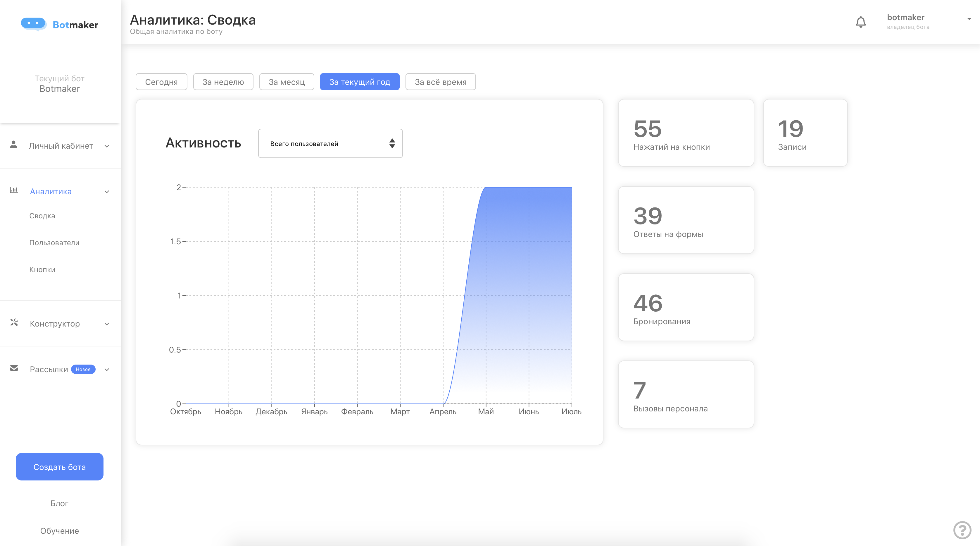The image size is (980, 546).
Task: Click the person icon for Личный кабинет
Action: 14,145
